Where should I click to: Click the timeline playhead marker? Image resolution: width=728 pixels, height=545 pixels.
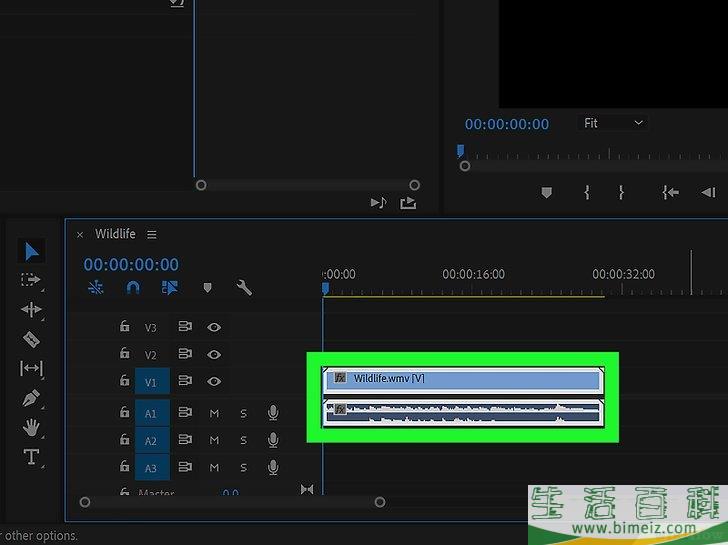(x=325, y=288)
